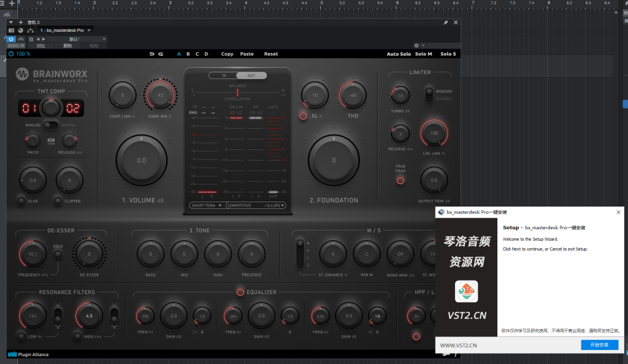Click the large Volume dB knob
This screenshot has height=364, width=628.
pos(141,161)
